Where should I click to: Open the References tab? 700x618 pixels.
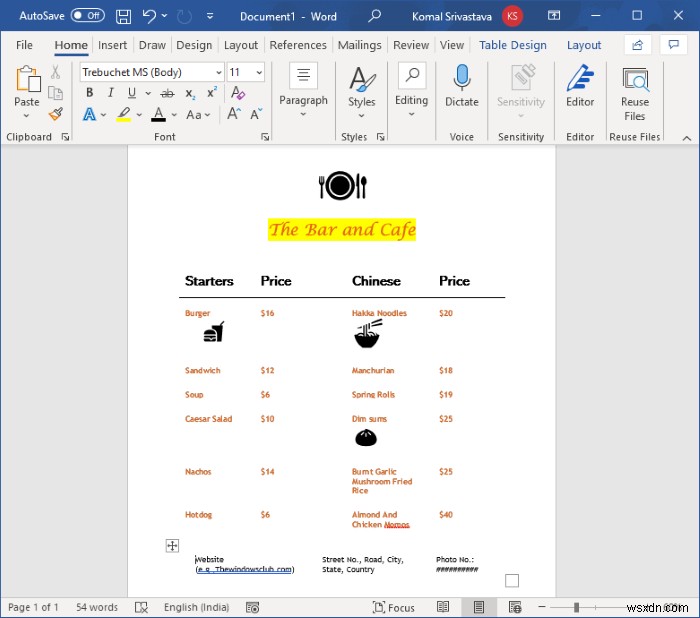(298, 45)
